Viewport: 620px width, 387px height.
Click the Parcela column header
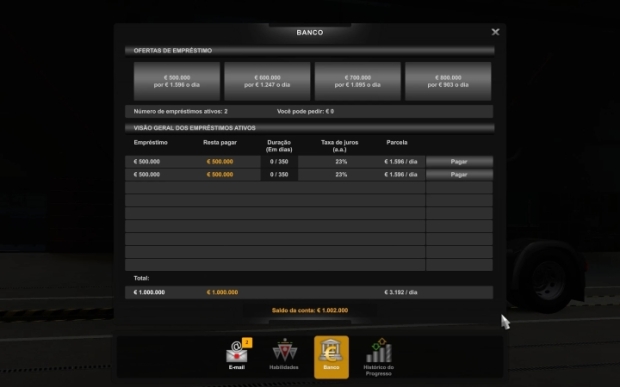click(x=397, y=142)
